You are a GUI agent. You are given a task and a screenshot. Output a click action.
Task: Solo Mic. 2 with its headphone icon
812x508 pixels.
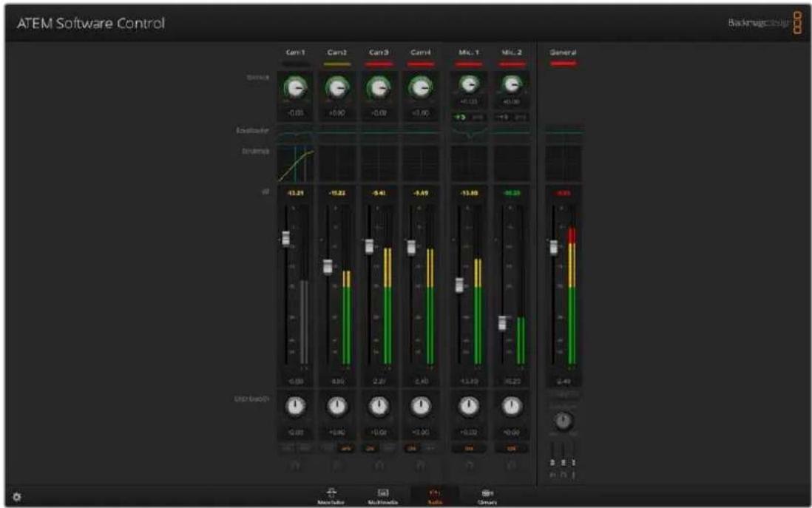coord(512,466)
